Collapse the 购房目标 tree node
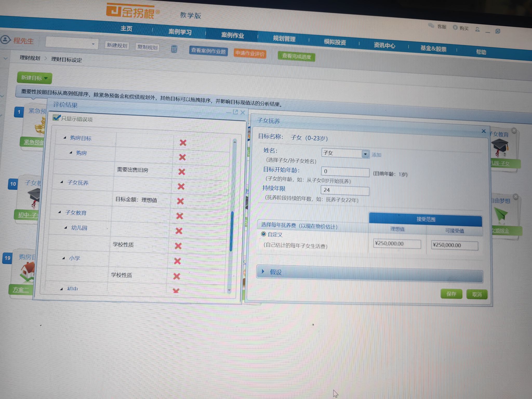 click(x=65, y=137)
